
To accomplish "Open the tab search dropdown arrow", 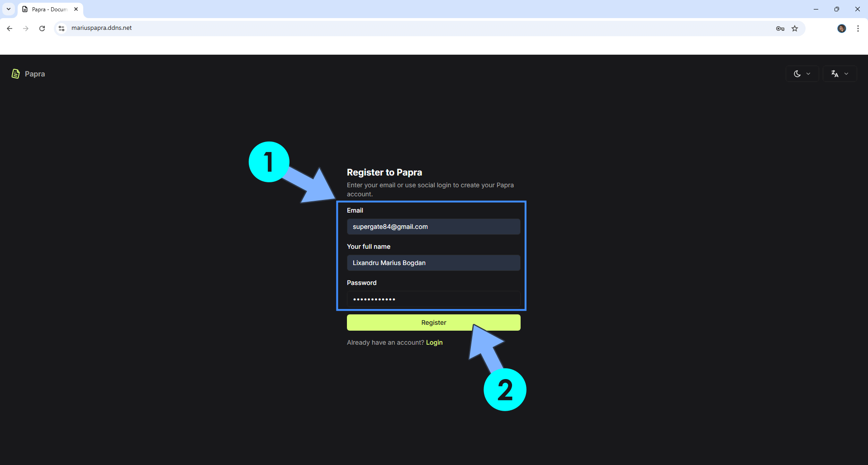I will point(8,9).
